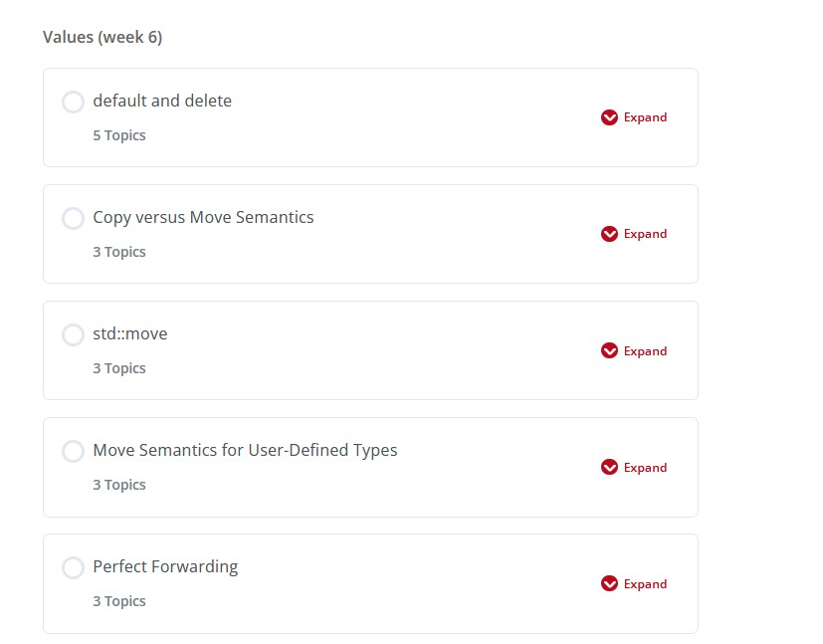Open the default and delete lesson title
Screen dimensions: 823x644
[x=162, y=101]
